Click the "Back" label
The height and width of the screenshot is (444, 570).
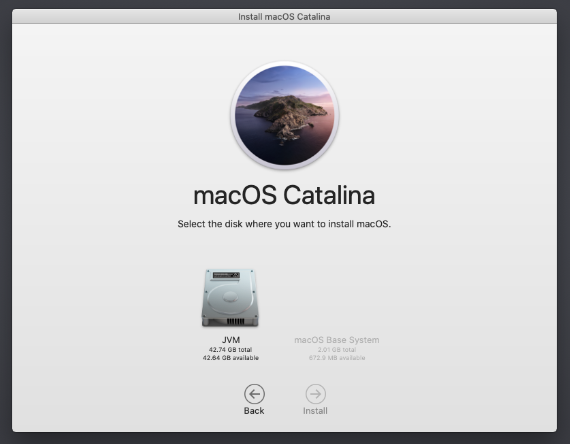coord(254,411)
